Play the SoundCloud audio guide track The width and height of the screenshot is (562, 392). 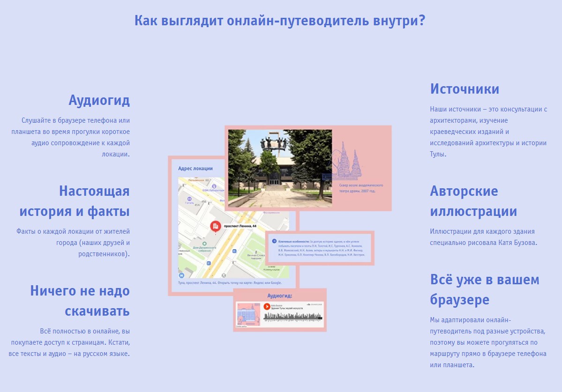[x=267, y=306]
